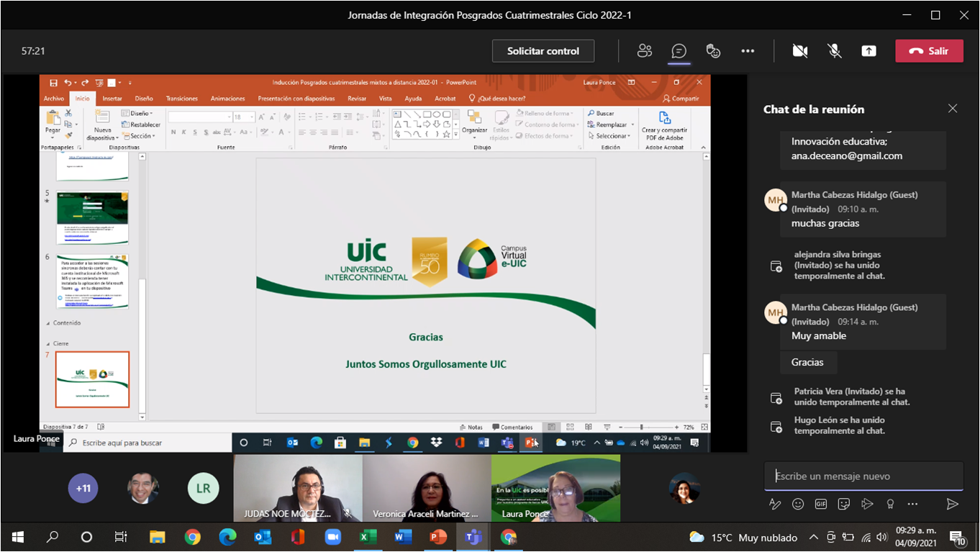The width and height of the screenshot is (980, 552).
Task: Expand the +11 additional participants bubble
Action: tap(84, 488)
